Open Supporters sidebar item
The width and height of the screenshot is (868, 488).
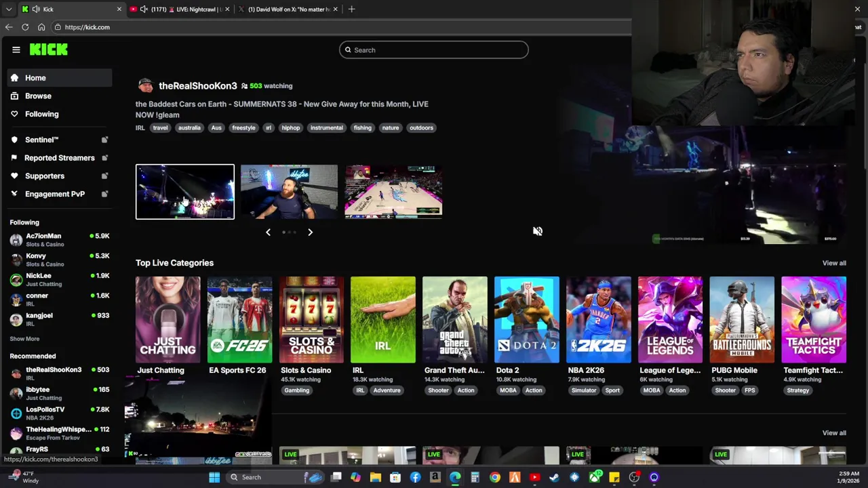[x=44, y=176]
